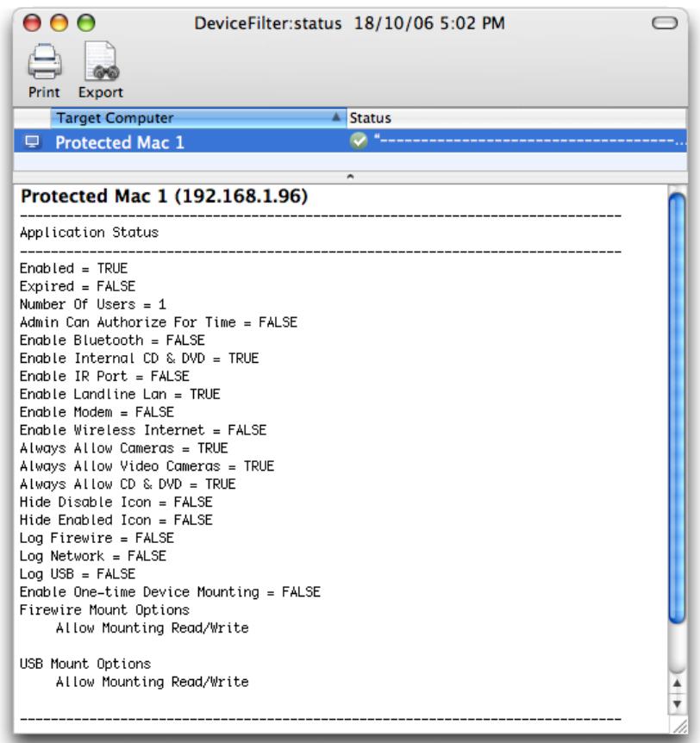
Task: Click the Firewire Mount Options text
Action: click(104, 610)
